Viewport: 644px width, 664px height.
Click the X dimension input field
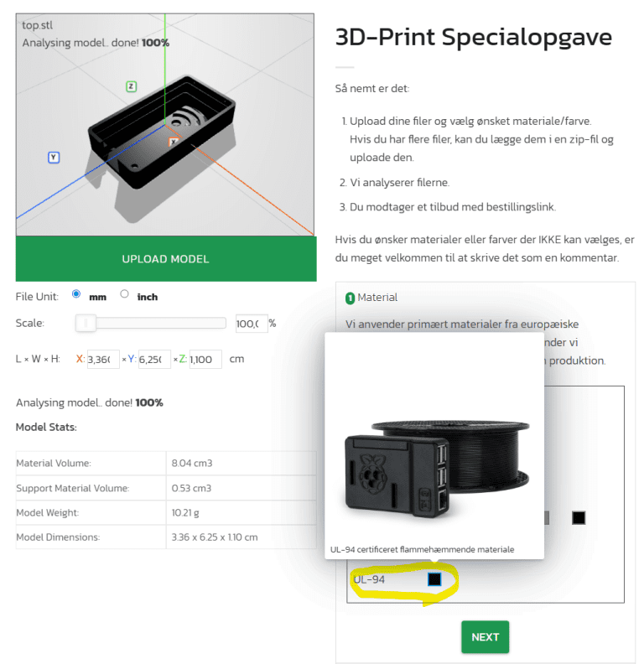(x=103, y=359)
